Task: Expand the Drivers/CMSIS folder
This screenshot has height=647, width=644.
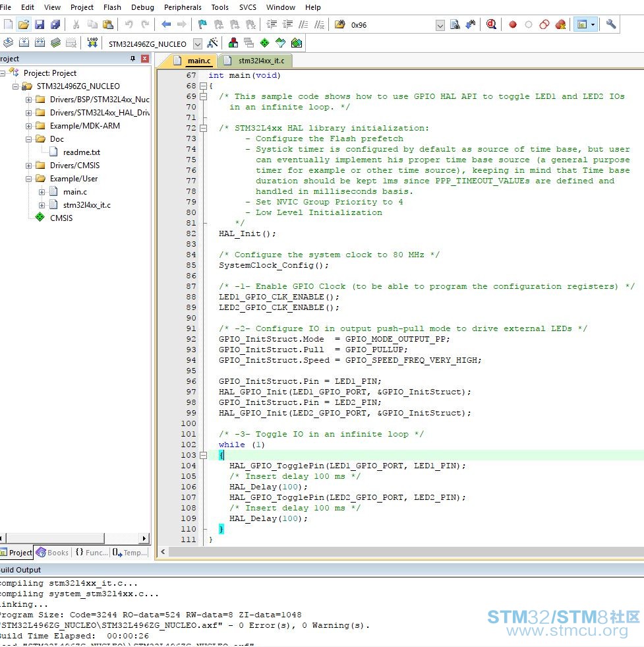Action: pos(28,166)
